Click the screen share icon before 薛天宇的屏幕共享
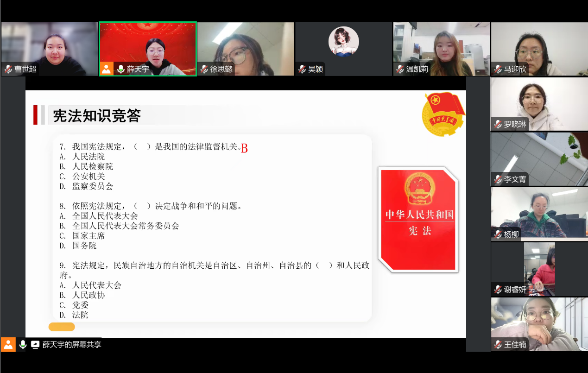Screen dimensions: 588x373 click(x=35, y=344)
